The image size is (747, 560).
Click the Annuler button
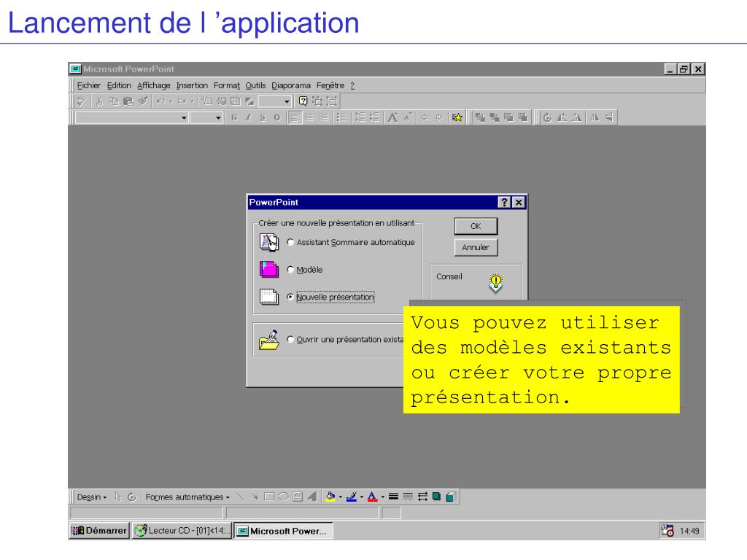point(476,247)
